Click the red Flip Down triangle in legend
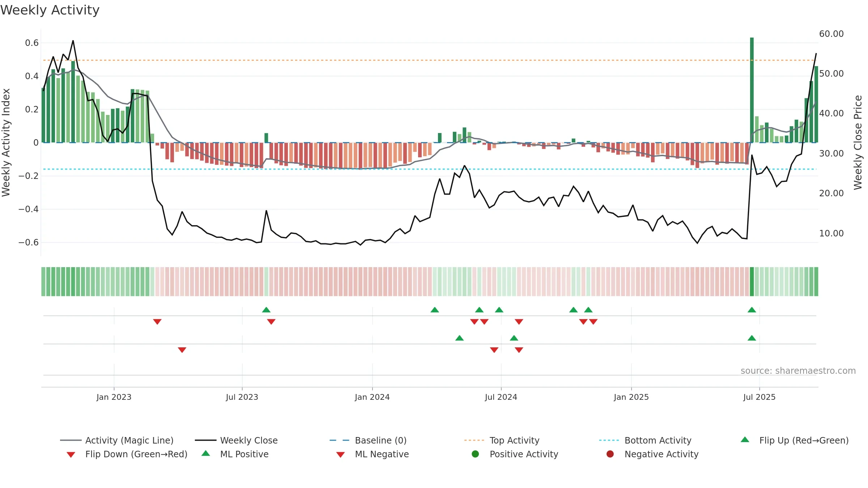The width and height of the screenshot is (868, 488). tap(71, 455)
